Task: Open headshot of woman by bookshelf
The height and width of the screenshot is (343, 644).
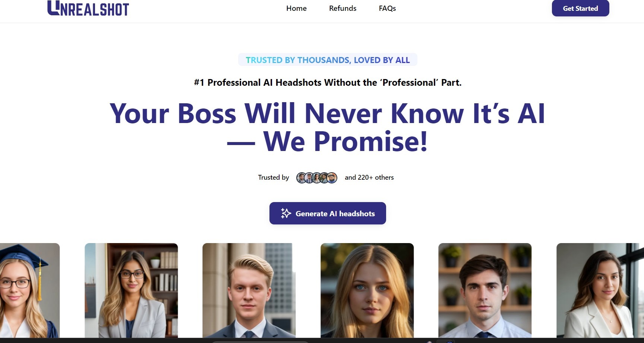Action: click(x=131, y=290)
